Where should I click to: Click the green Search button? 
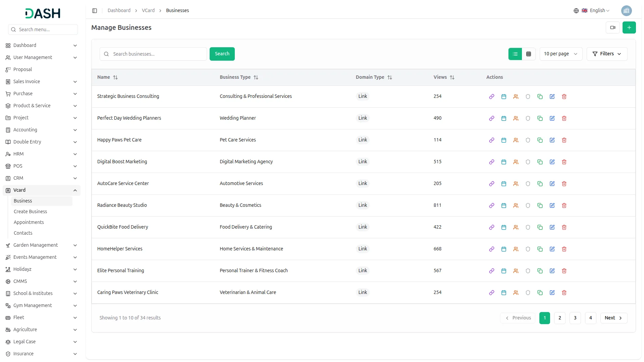(222, 54)
